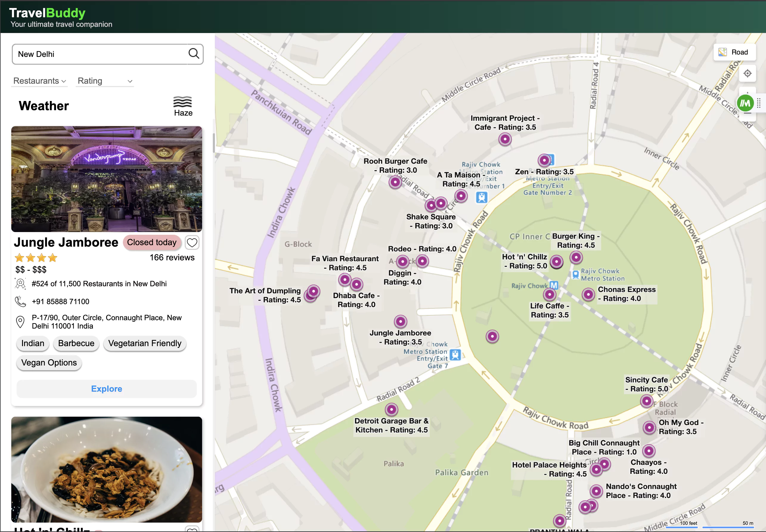The height and width of the screenshot is (532, 766).
Task: Click the A Ta Maison map marker
Action: 461,196
